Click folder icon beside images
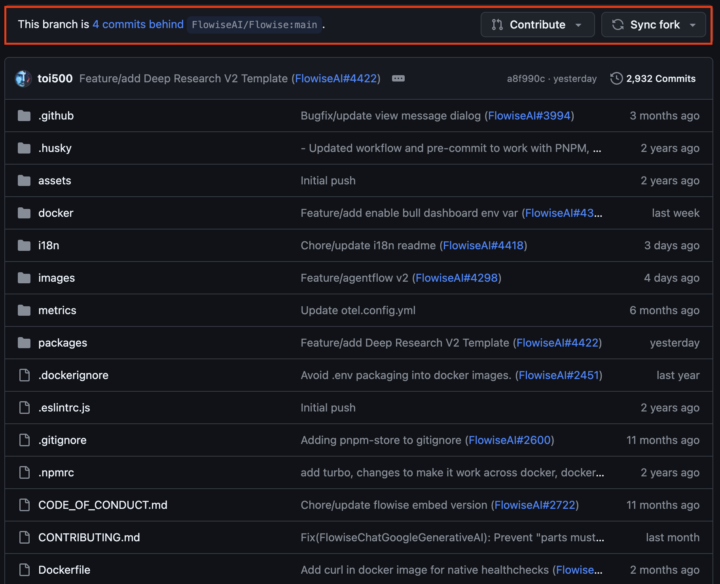The image size is (720, 584). [24, 278]
